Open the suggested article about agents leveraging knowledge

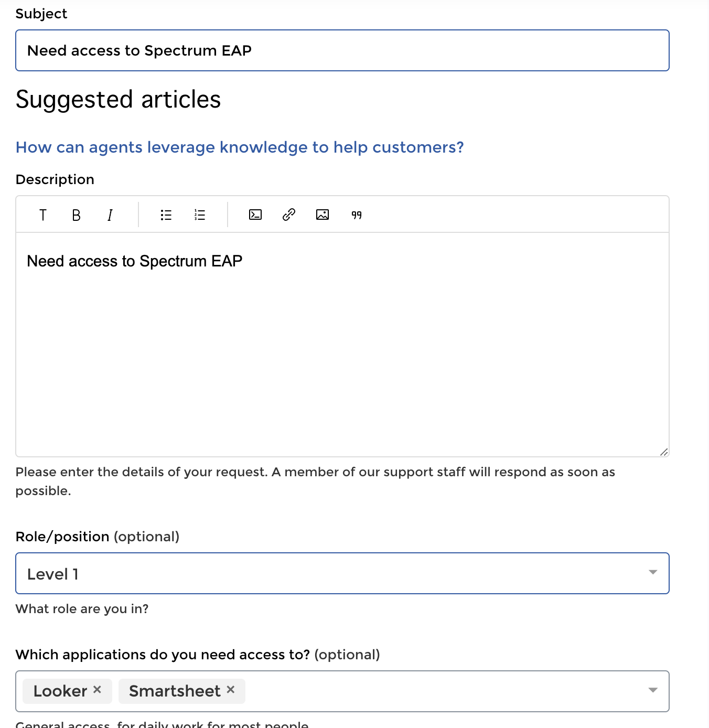(x=240, y=147)
